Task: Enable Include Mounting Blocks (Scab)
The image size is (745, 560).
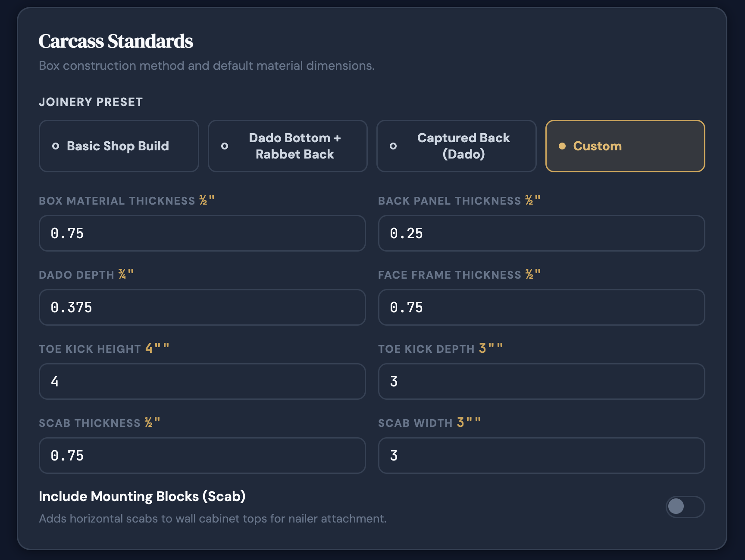Action: click(685, 507)
